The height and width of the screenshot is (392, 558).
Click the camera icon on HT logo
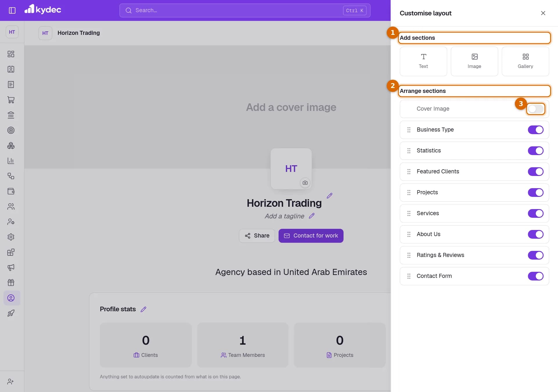pyautogui.click(x=305, y=183)
